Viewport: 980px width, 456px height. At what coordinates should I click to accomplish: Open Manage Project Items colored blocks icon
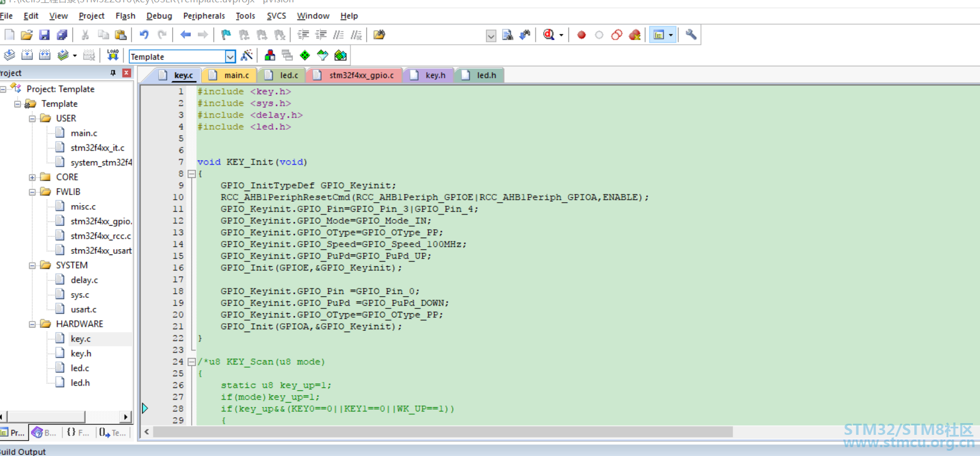tap(270, 56)
